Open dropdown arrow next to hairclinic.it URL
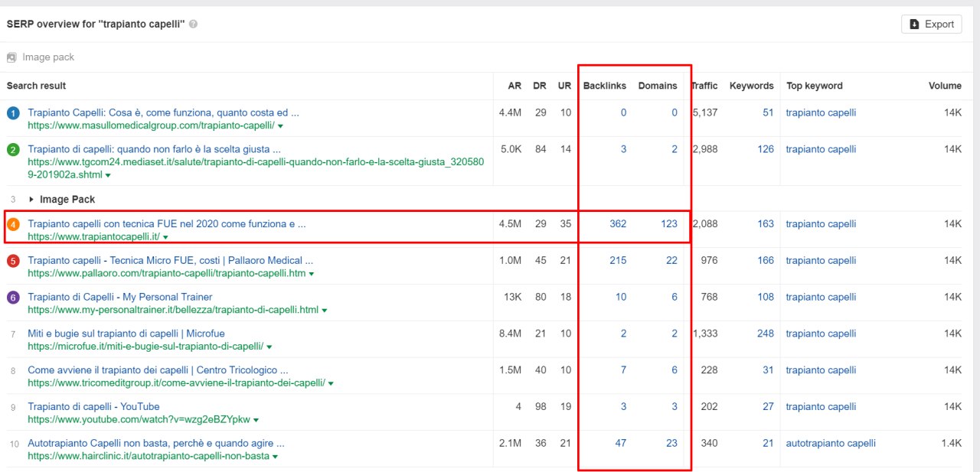The image size is (980, 472). (x=275, y=457)
